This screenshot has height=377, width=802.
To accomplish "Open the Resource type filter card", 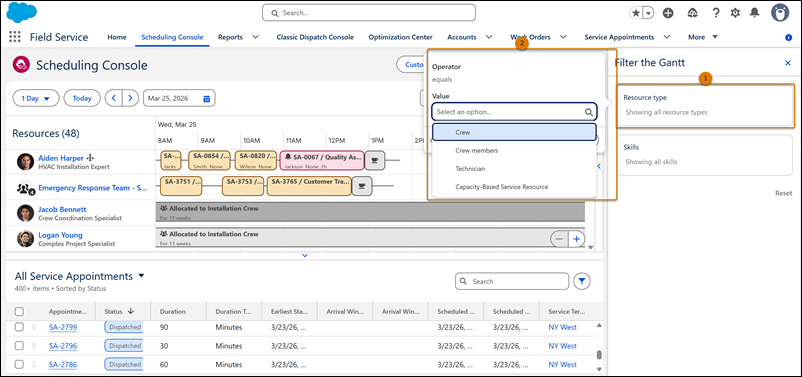I will tap(705, 105).
